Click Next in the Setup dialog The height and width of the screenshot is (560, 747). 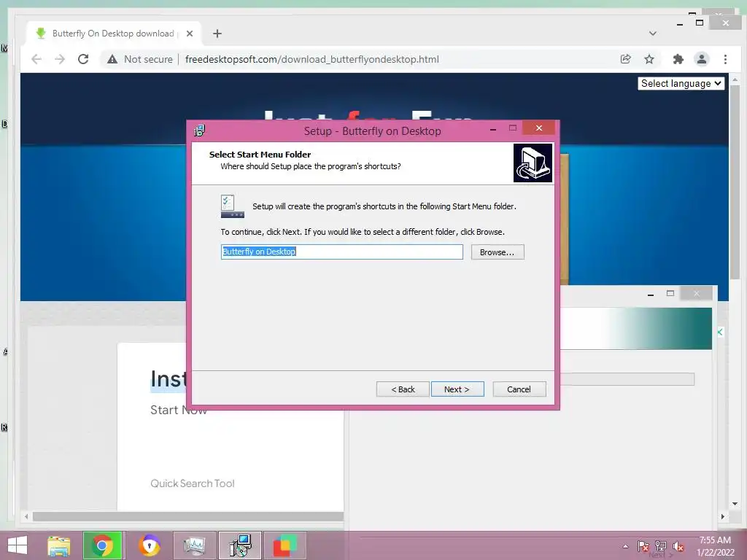point(457,389)
